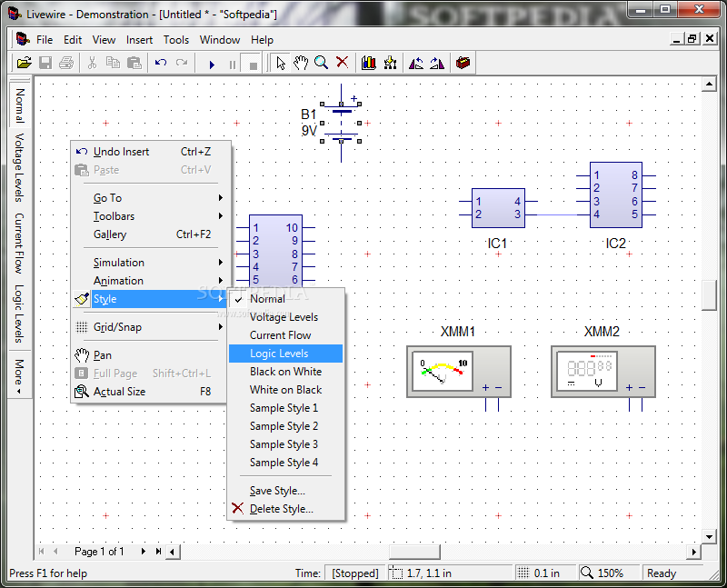Select the arrow pointer tool

coord(281,63)
